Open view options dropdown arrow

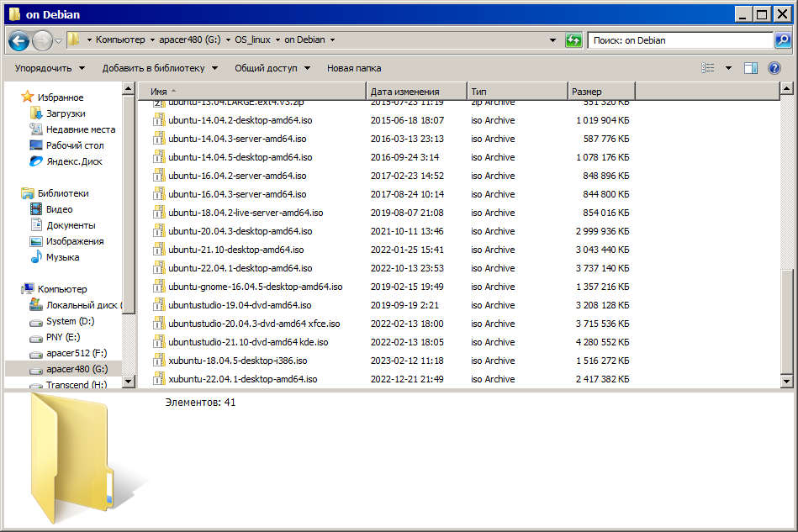pos(728,67)
